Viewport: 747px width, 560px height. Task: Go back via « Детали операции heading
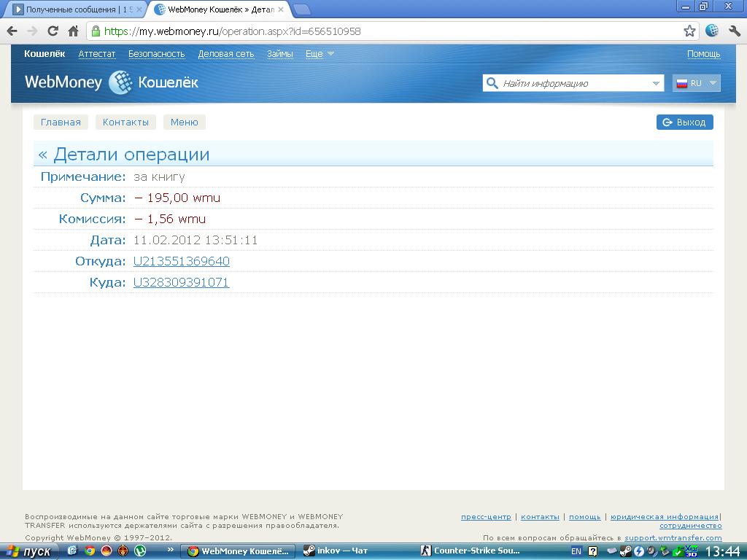coord(124,155)
